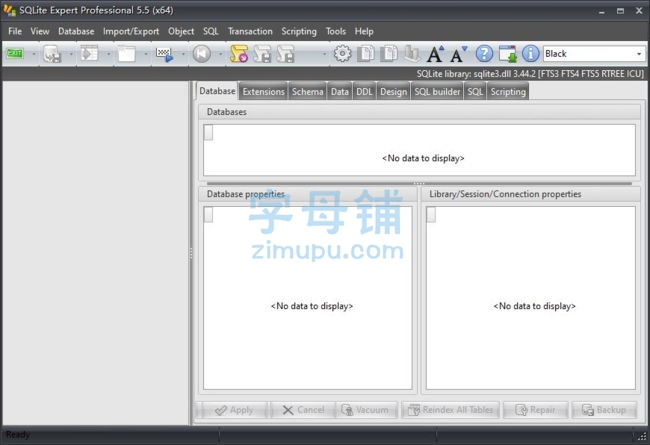
Task: Click the first grayed save-script icon
Action: (x=262, y=54)
